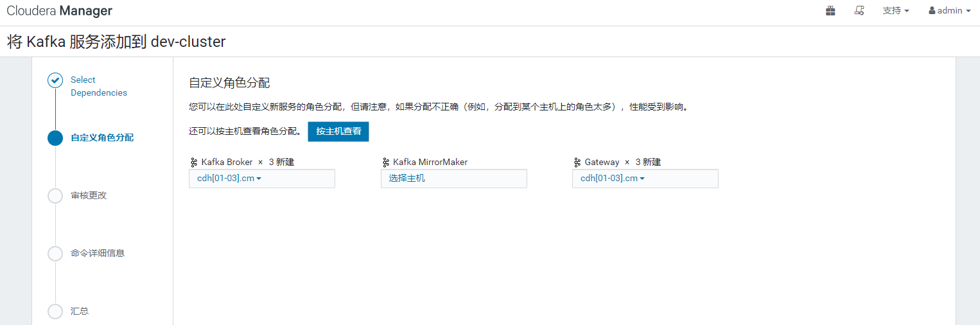Image resolution: width=980 pixels, height=325 pixels.
Task: Select the 审核更改 step
Action: (x=89, y=195)
